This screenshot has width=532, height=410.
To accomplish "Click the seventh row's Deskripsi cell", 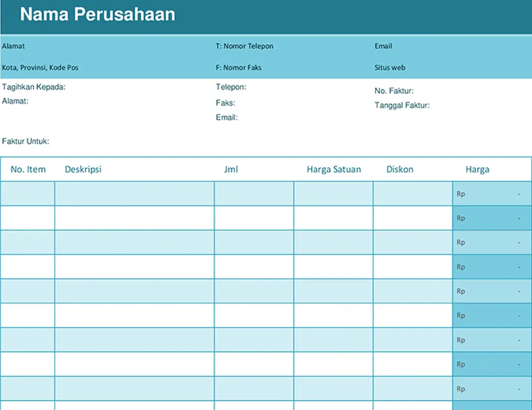I will coord(135,340).
